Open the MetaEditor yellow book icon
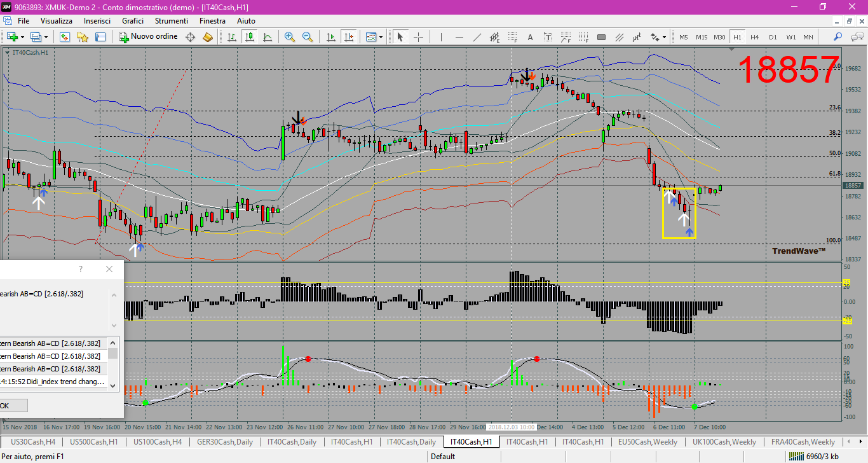This screenshot has height=463, width=868. pos(208,37)
